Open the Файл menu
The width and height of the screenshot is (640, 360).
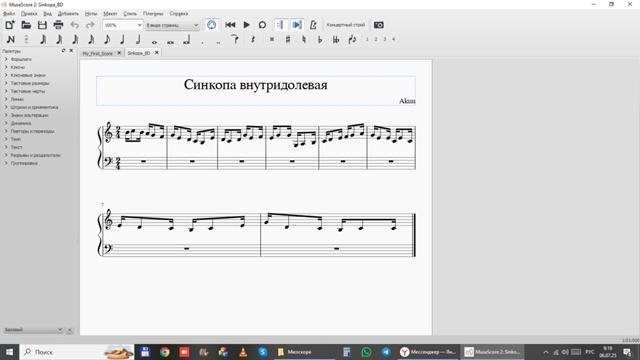tap(9, 13)
